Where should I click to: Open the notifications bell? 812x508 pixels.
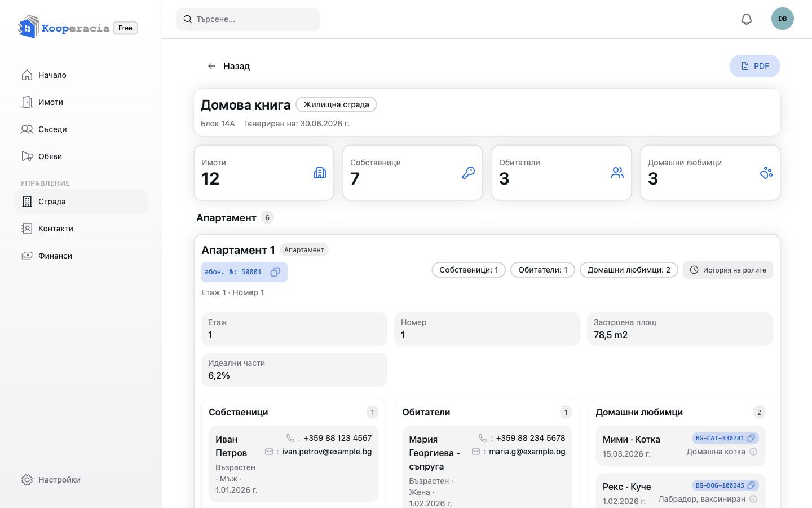coord(747,19)
